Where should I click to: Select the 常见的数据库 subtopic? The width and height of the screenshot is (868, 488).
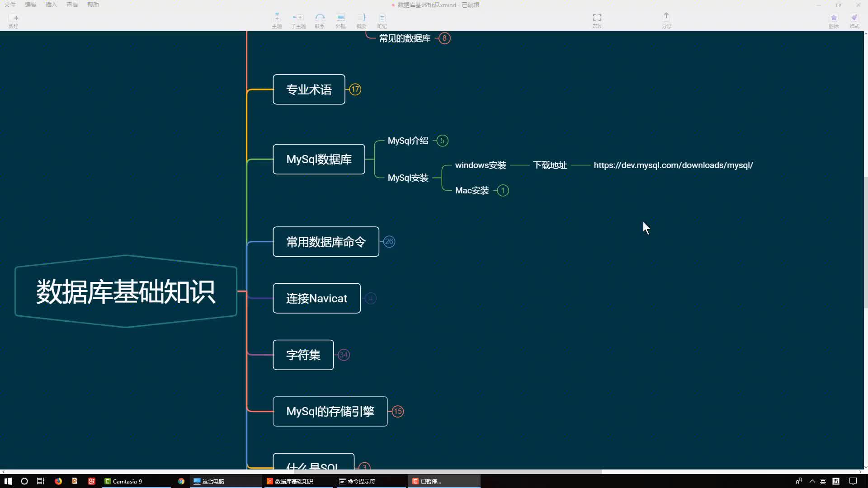point(405,38)
